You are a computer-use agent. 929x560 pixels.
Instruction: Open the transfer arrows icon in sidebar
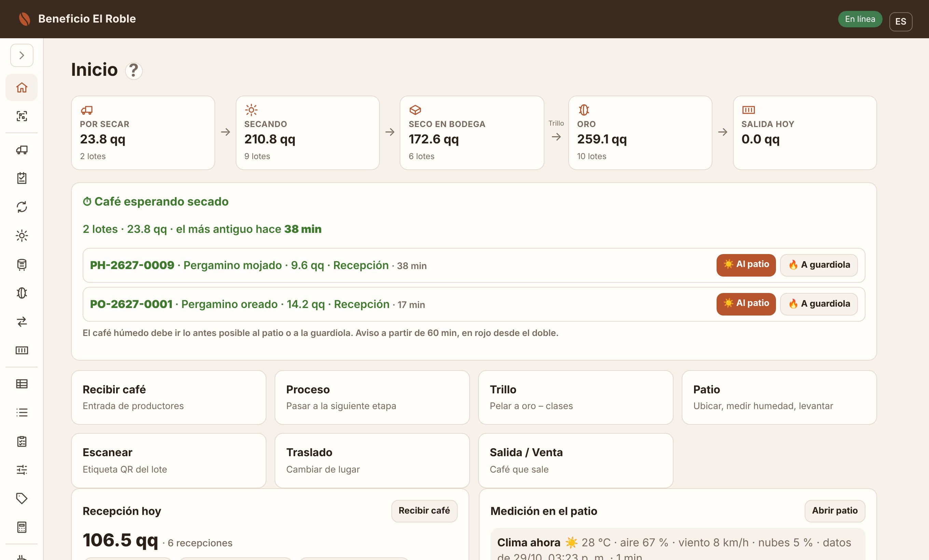22,321
